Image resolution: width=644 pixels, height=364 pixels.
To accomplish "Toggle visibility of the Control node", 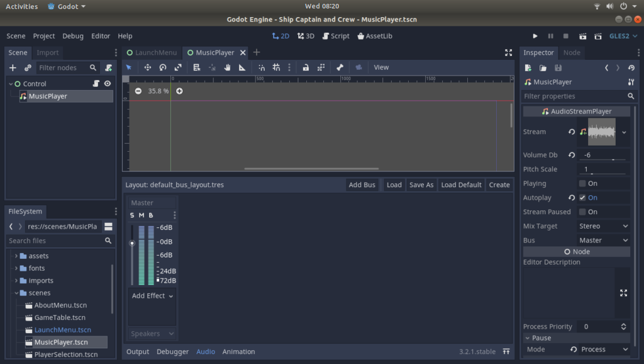I will click(x=108, y=84).
